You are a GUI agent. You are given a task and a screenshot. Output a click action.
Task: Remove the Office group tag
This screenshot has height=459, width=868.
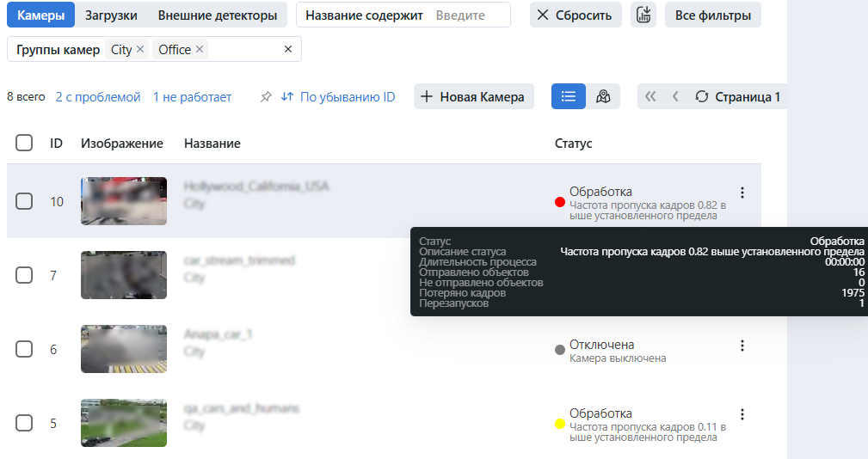click(x=200, y=50)
